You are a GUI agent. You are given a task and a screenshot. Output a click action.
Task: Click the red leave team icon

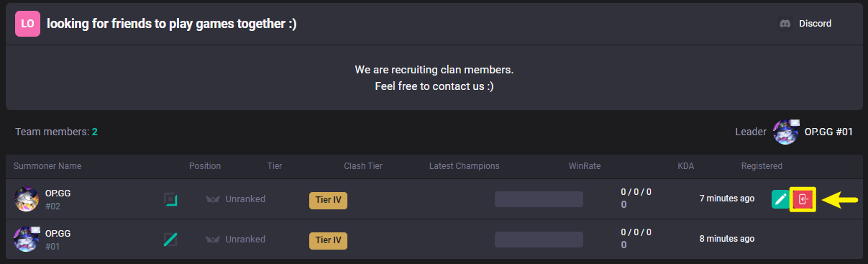(803, 199)
